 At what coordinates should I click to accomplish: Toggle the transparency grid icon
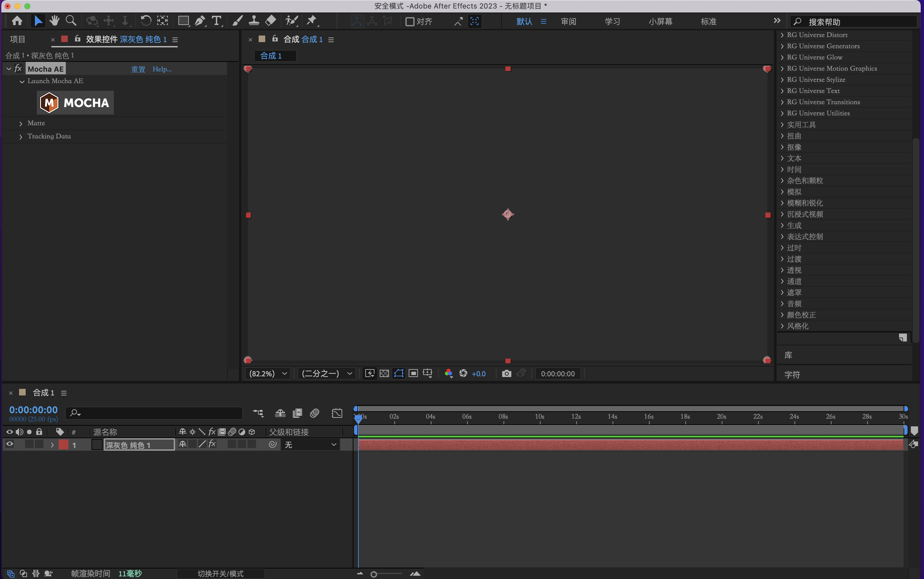384,373
